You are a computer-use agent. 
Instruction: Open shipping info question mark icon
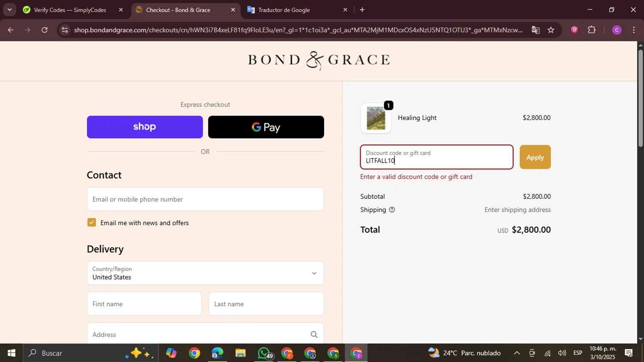click(x=392, y=210)
